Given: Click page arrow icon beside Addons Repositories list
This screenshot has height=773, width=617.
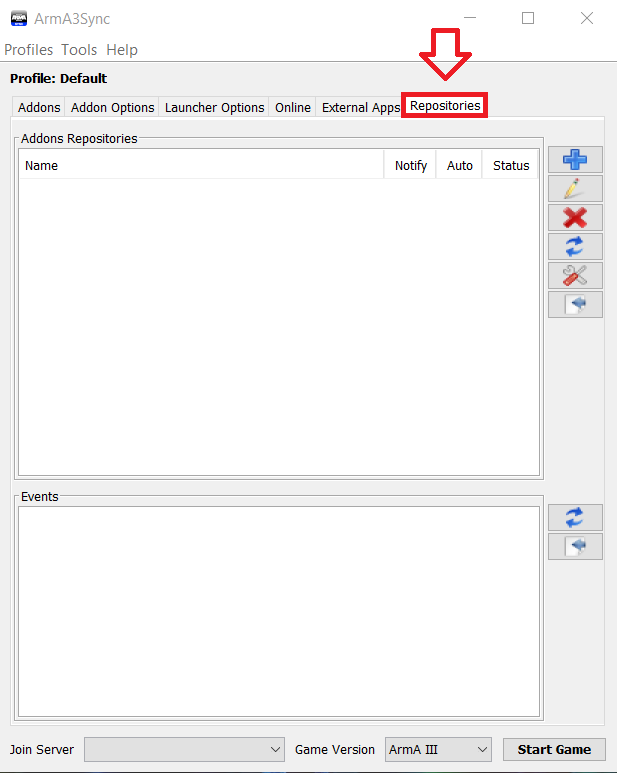Looking at the screenshot, I should point(575,305).
